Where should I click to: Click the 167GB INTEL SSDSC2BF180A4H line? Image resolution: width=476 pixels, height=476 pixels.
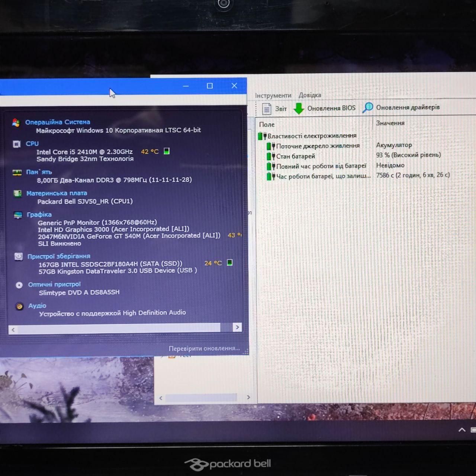(110, 264)
